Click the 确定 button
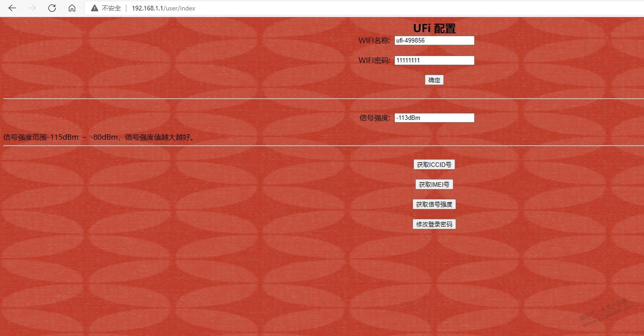 pyautogui.click(x=434, y=80)
